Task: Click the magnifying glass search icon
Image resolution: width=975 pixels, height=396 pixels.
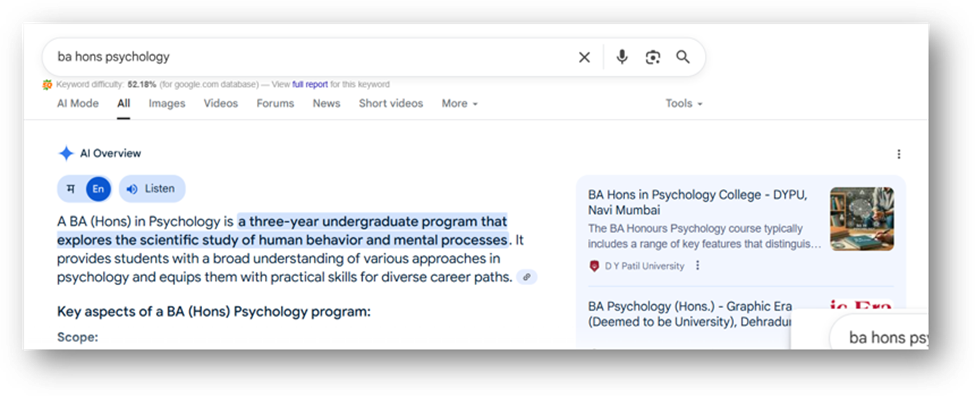Action: click(x=683, y=57)
